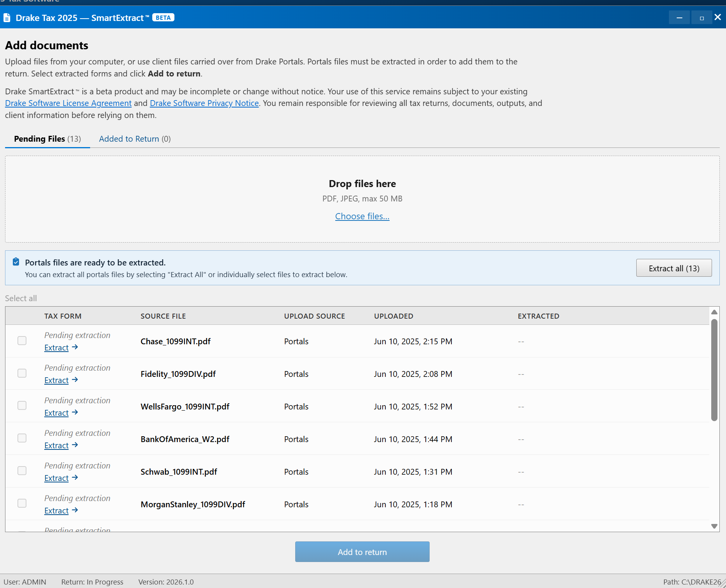This screenshot has height=588, width=726.
Task: Click the Add to return button
Action: tap(362, 552)
